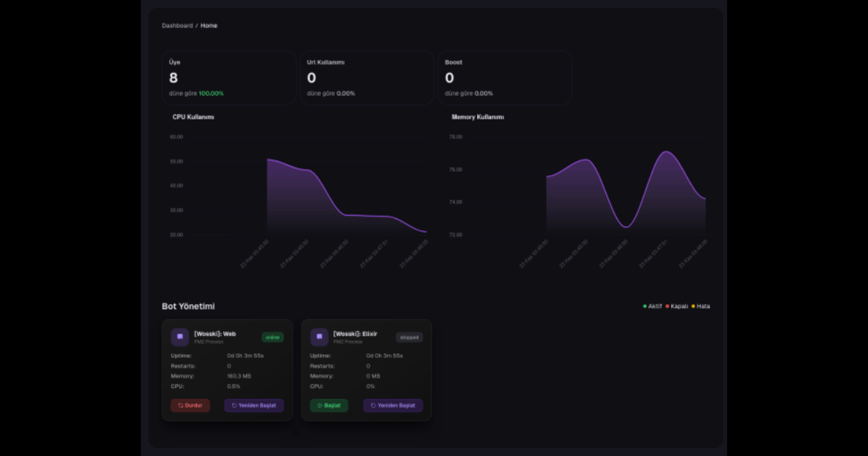Image resolution: width=868 pixels, height=456 pixels.
Task: Click the [Wosski]: Elixir process icon
Action: click(318, 337)
